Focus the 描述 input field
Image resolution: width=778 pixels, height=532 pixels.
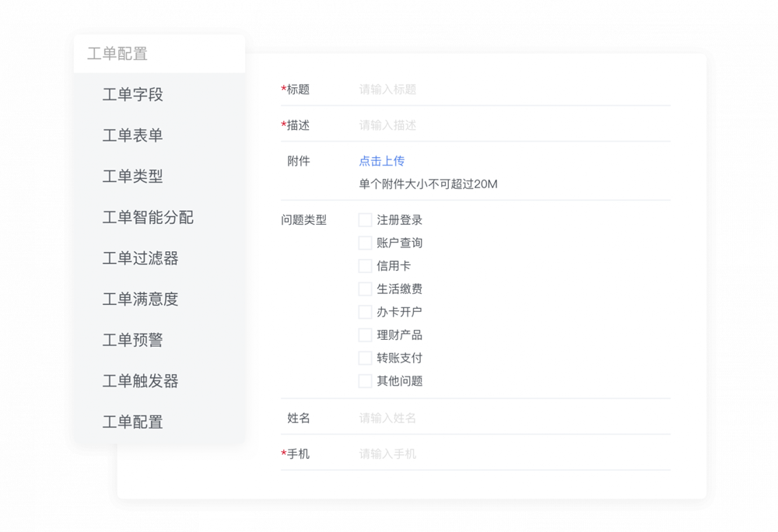(x=514, y=125)
